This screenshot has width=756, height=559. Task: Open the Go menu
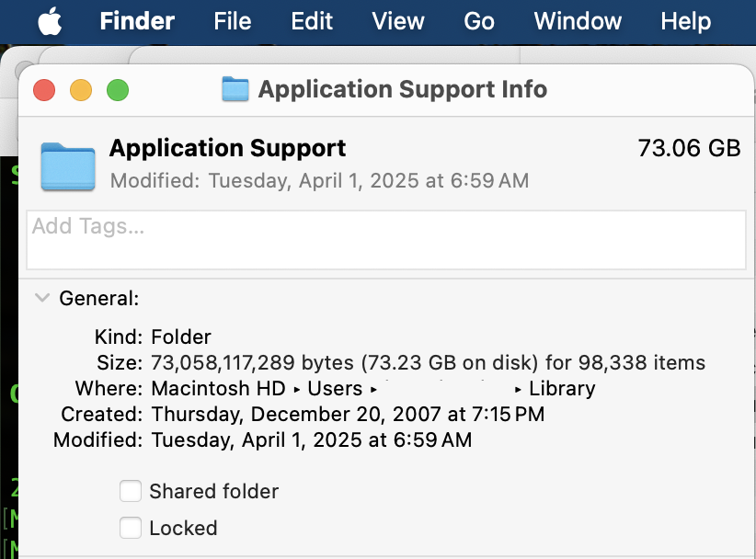coord(479,21)
